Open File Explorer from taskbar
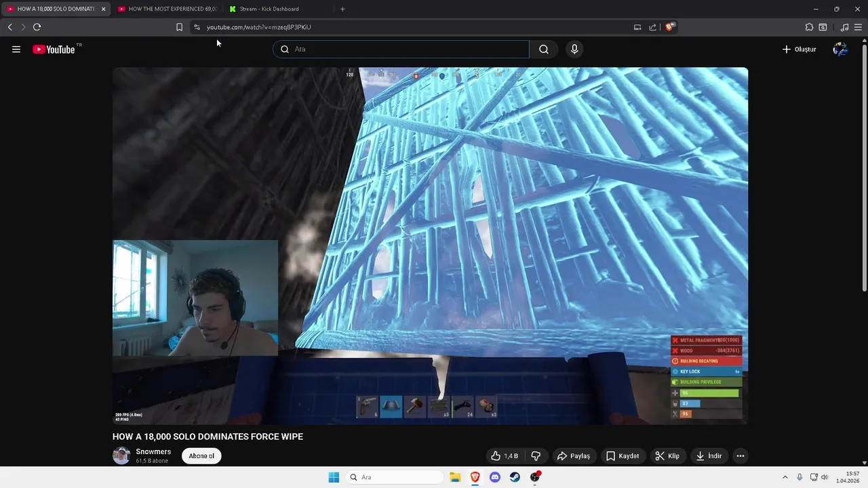 [x=455, y=477]
